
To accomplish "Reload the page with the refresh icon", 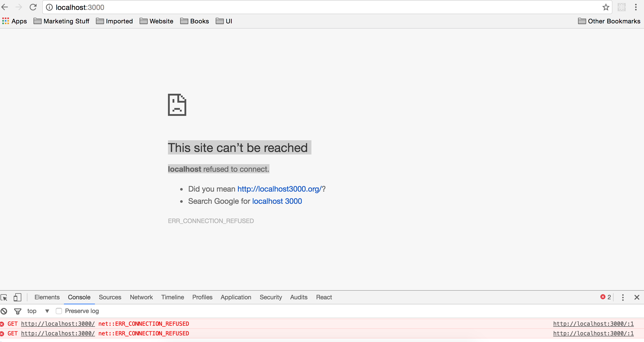I will pyautogui.click(x=33, y=7).
